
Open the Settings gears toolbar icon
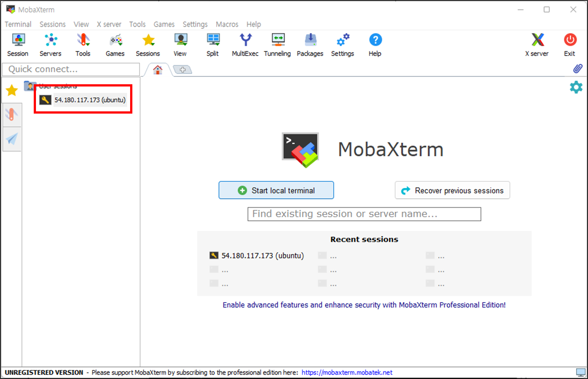click(x=343, y=45)
